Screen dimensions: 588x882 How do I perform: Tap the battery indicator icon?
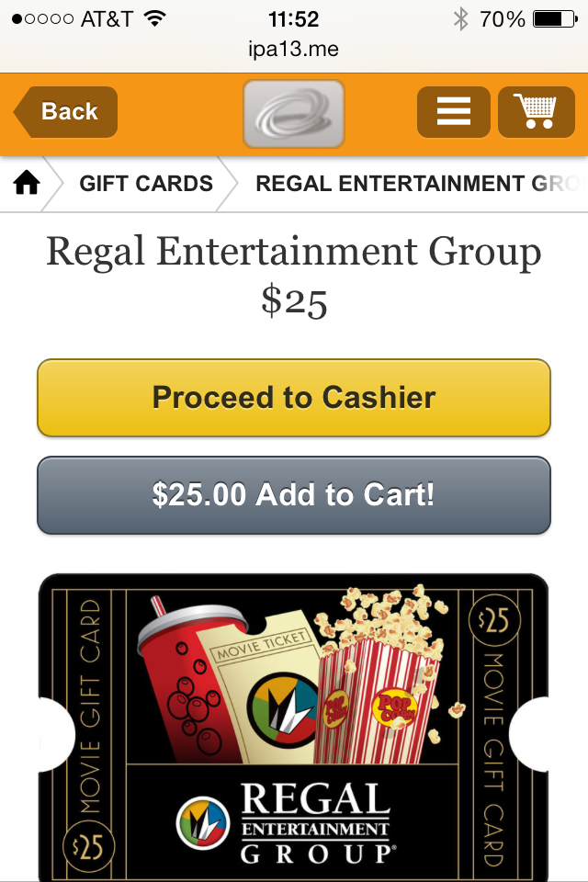(555, 19)
